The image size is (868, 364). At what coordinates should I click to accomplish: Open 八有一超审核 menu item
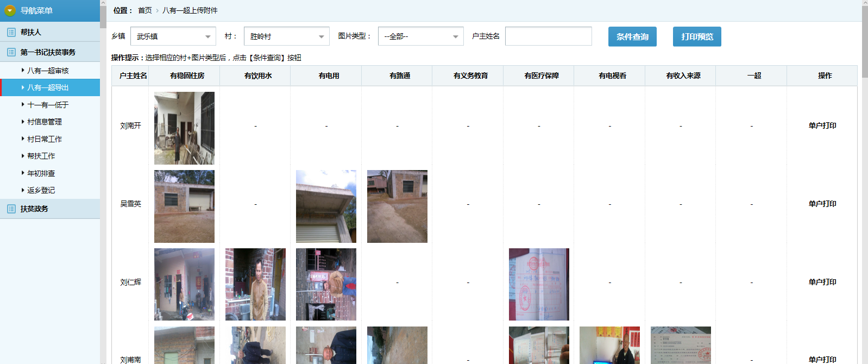coord(48,71)
